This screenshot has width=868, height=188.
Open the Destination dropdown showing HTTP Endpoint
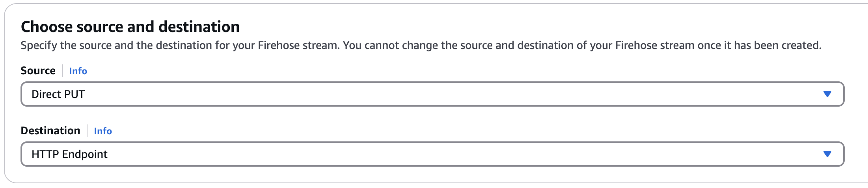(432, 154)
